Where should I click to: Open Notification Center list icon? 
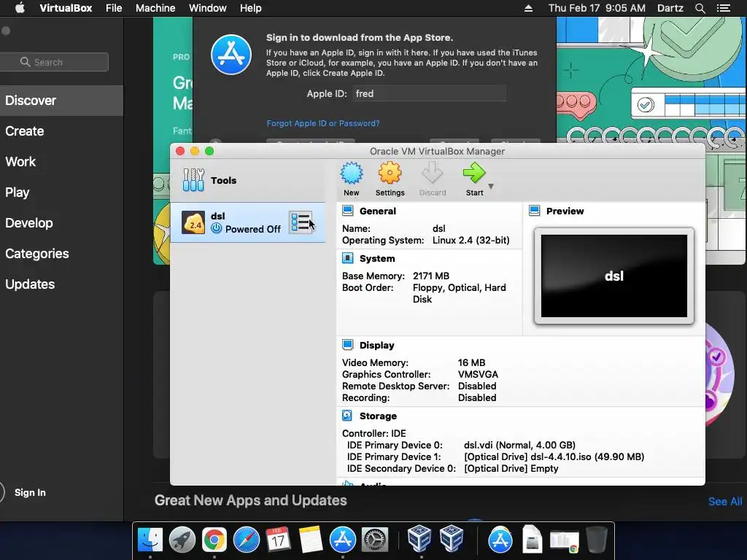(x=723, y=8)
